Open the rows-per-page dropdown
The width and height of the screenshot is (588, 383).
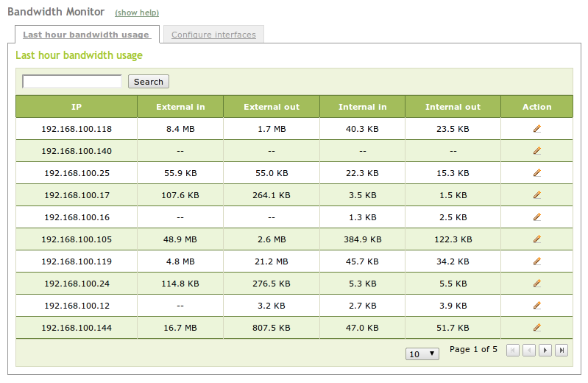(422, 354)
